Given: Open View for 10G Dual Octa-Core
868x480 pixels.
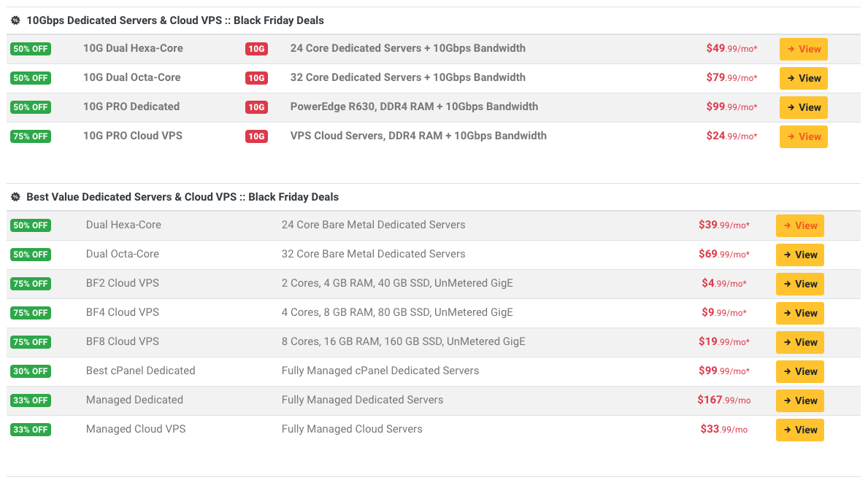Looking at the screenshot, I should [804, 79].
